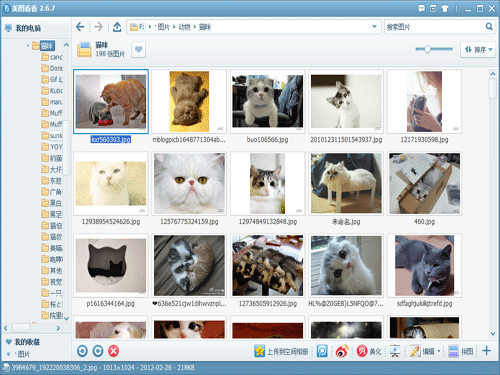This screenshot has width=500, height=375.
Task: Select 动物 in the address breadcrumb
Action: [x=184, y=27]
